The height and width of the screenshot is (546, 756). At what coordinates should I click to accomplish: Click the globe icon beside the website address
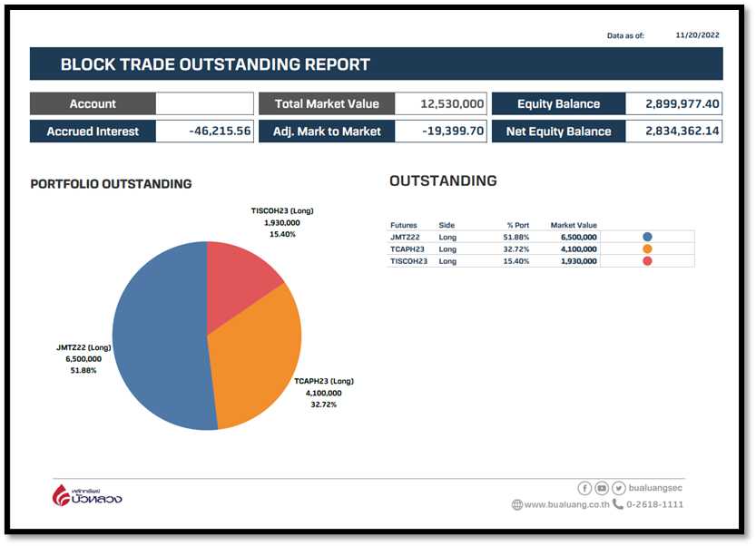click(517, 504)
